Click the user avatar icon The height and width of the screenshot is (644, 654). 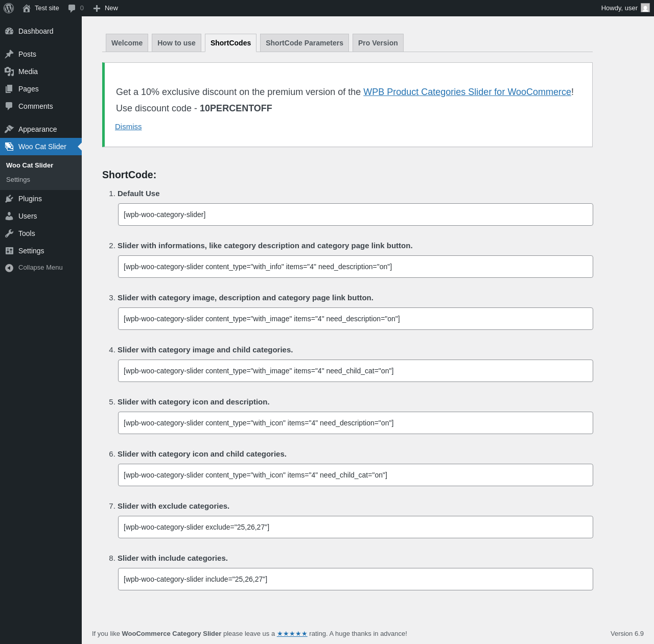coord(645,8)
